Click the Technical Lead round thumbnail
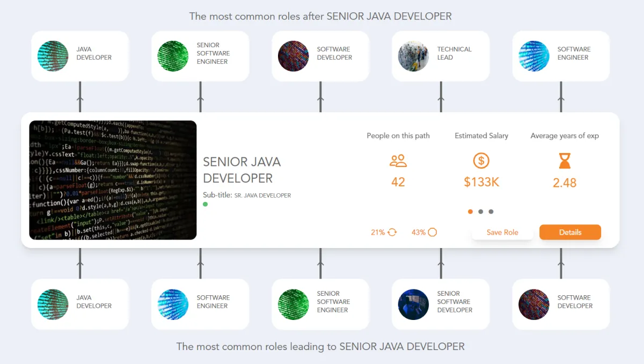 (413, 56)
